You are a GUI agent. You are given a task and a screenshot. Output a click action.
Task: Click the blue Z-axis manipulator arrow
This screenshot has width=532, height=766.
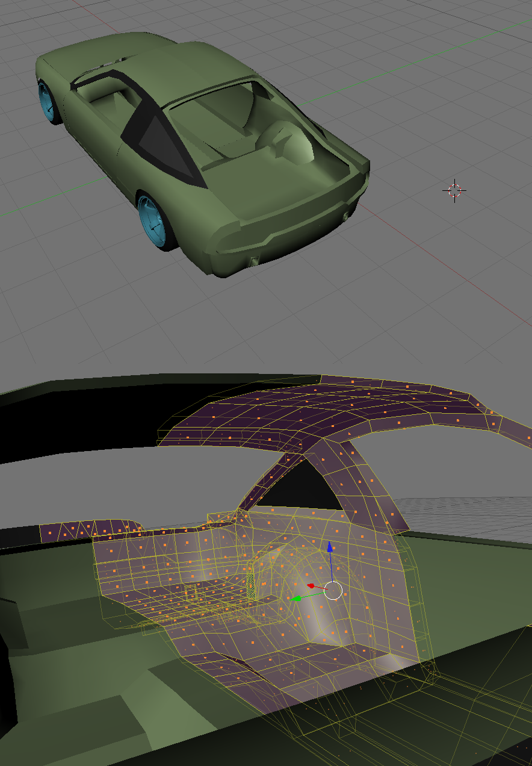point(330,547)
